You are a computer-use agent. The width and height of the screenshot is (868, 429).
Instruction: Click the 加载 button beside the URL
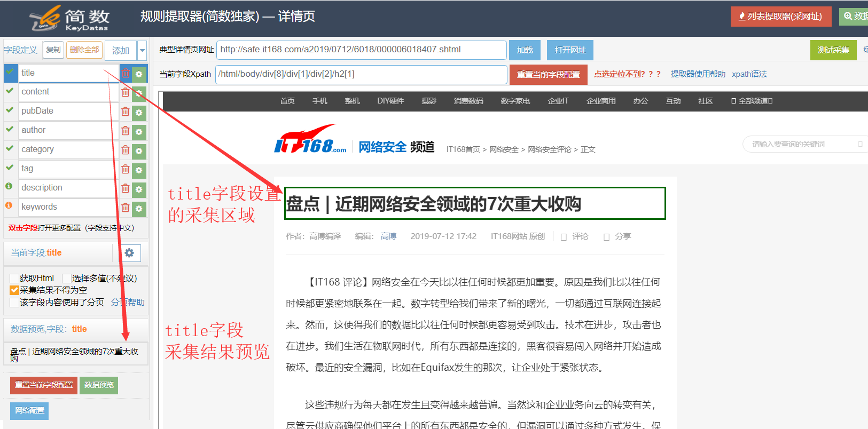click(x=525, y=50)
